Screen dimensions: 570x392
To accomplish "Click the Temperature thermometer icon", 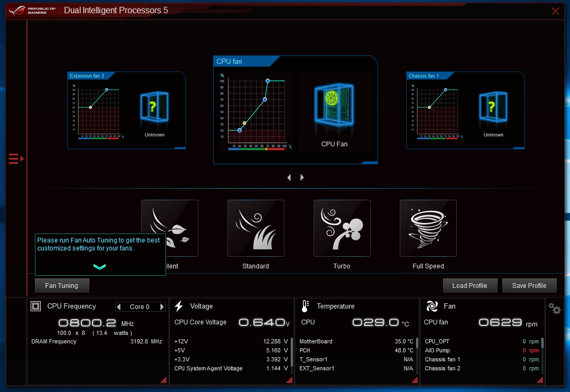I will pos(305,306).
